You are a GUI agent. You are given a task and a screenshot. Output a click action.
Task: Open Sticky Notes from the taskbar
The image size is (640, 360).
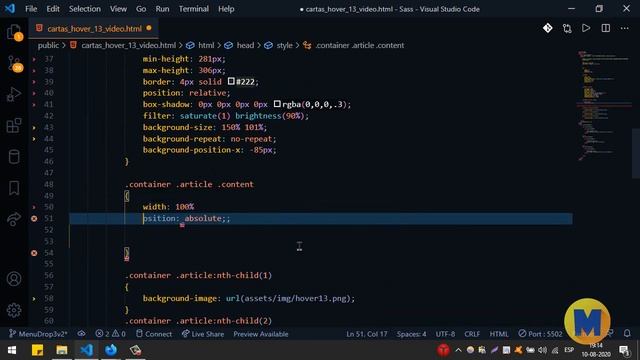(37, 350)
